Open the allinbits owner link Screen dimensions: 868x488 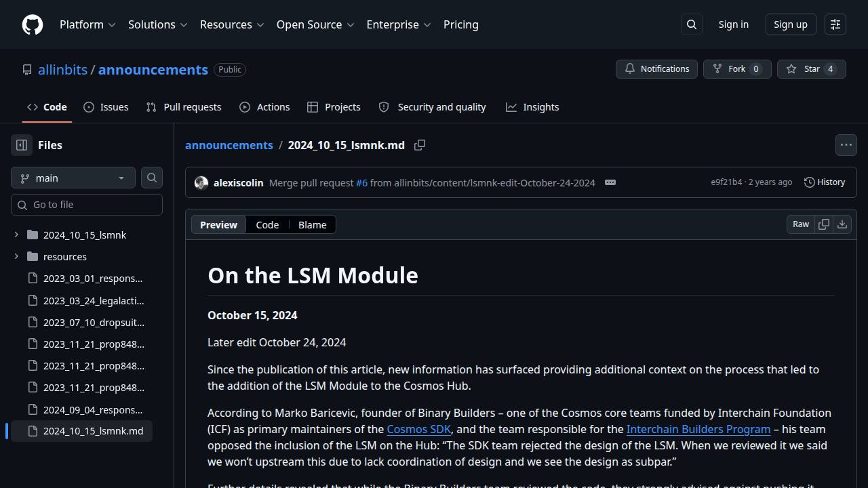[x=62, y=70]
